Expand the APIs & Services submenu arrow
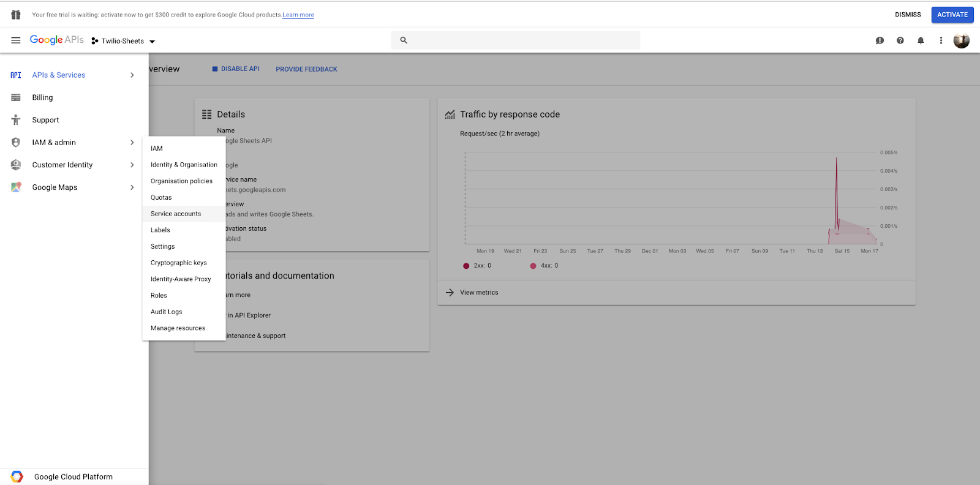 pyautogui.click(x=132, y=75)
